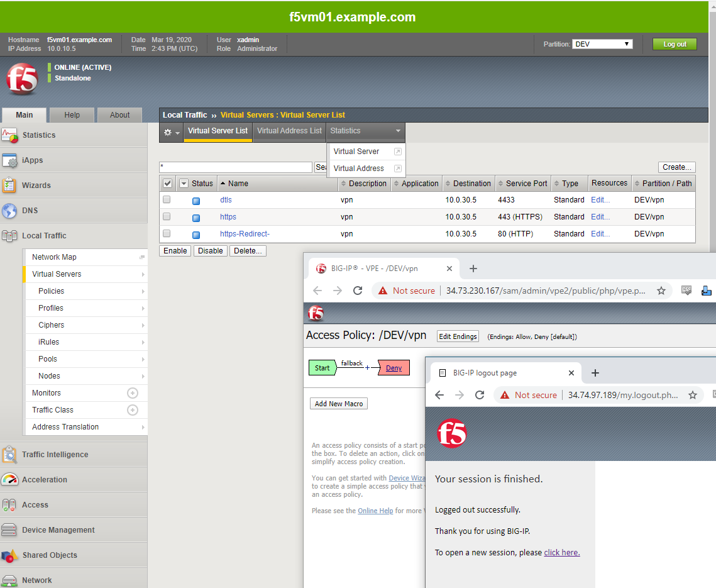Click the Add New Macro button
This screenshot has height=588, width=716.
coord(338,404)
